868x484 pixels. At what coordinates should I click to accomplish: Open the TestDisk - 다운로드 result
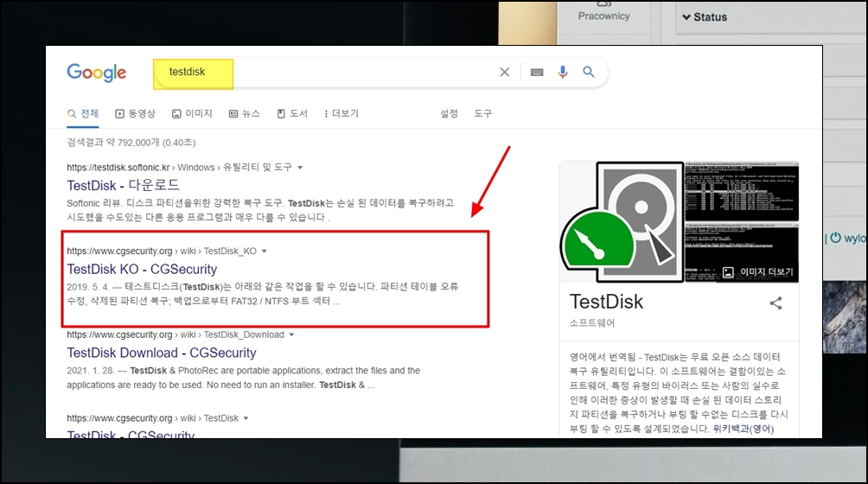pyautogui.click(x=124, y=185)
